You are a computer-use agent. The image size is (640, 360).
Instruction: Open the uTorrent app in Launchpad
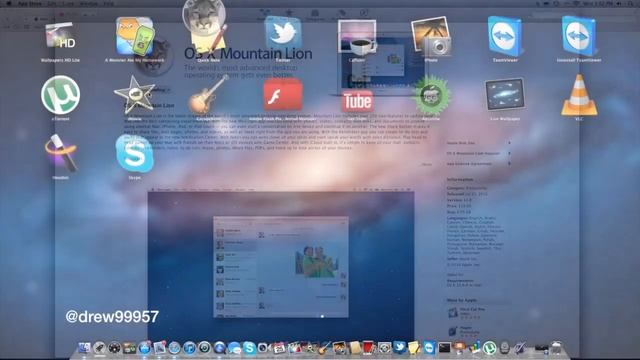coord(60,95)
